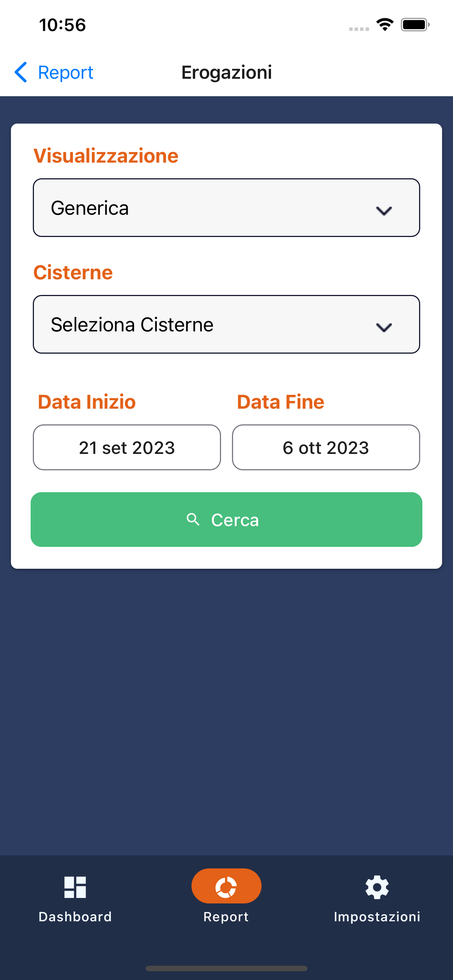Tap the Report tab label at bottom

click(226, 917)
